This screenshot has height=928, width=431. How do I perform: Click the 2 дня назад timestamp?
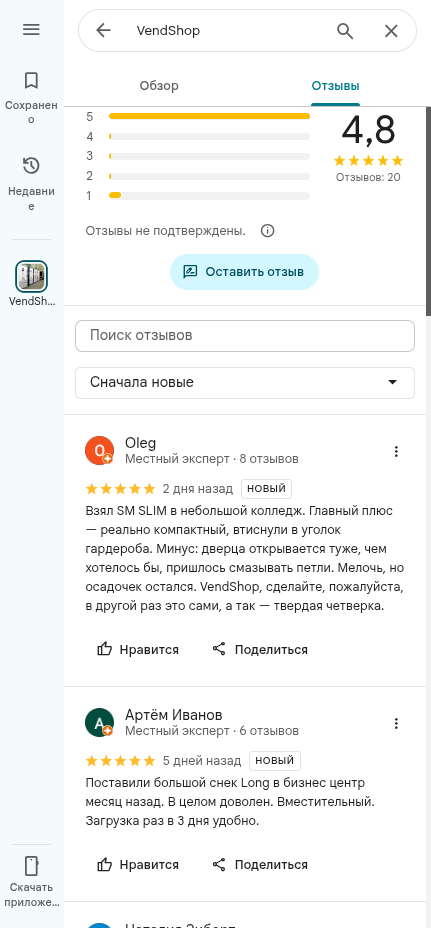(x=198, y=489)
